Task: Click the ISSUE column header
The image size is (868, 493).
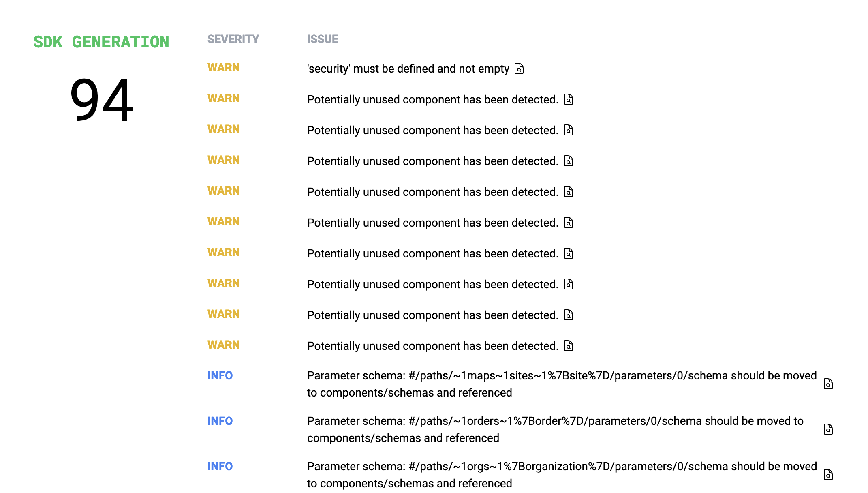Action: 323,39
